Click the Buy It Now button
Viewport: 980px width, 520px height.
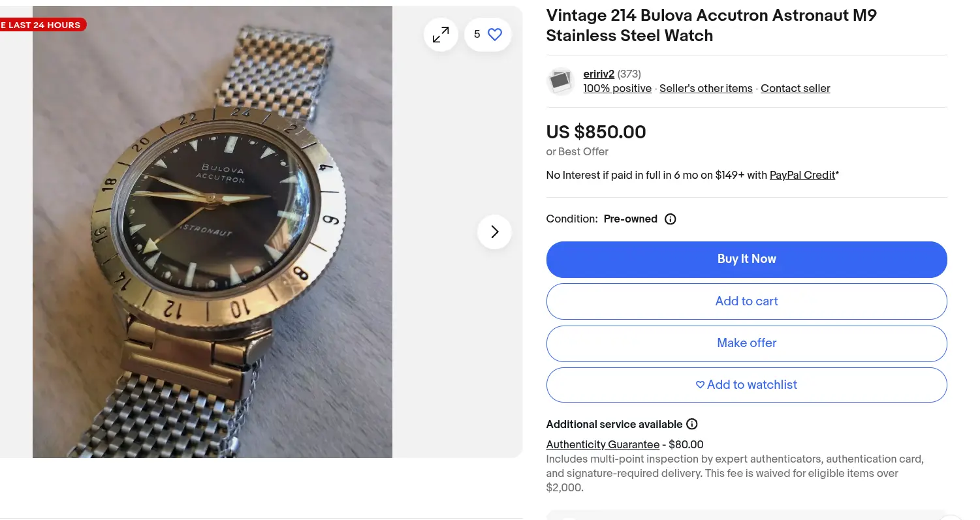coord(746,259)
